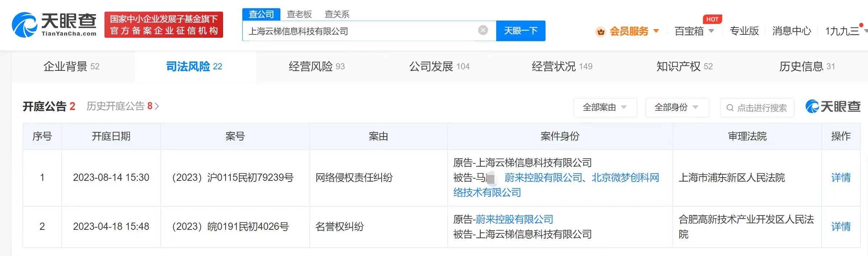Click the TianYanCha logo
Screen dimensions: 868x256
tap(54, 25)
